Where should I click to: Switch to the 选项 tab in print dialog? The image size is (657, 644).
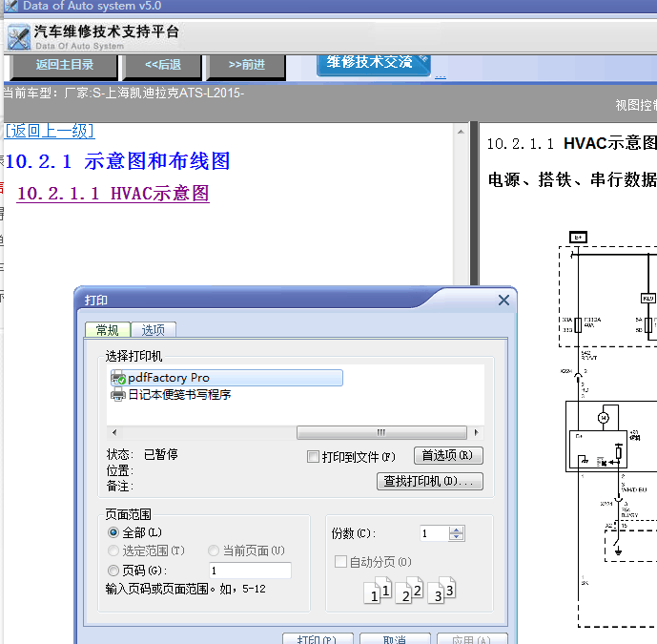(154, 330)
